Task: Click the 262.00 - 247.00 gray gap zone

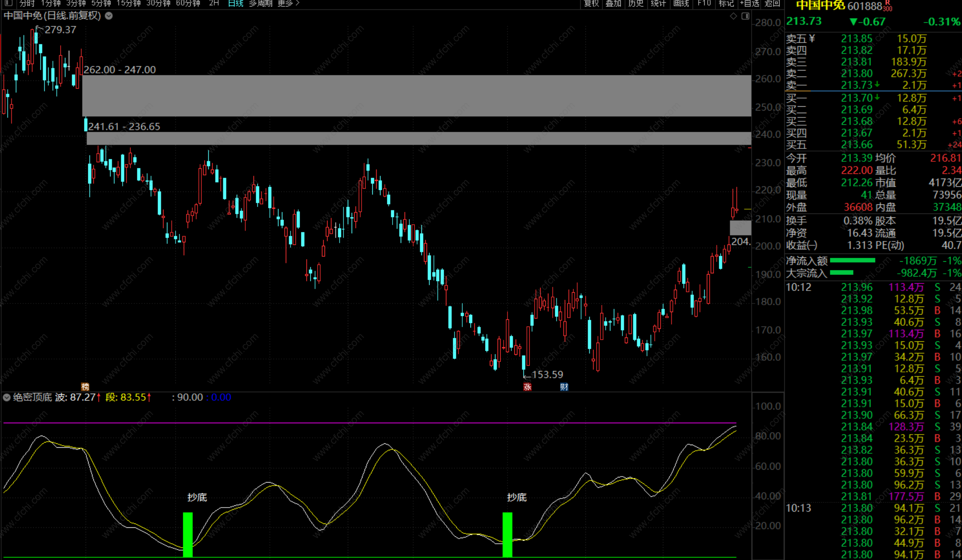Action: (416, 96)
